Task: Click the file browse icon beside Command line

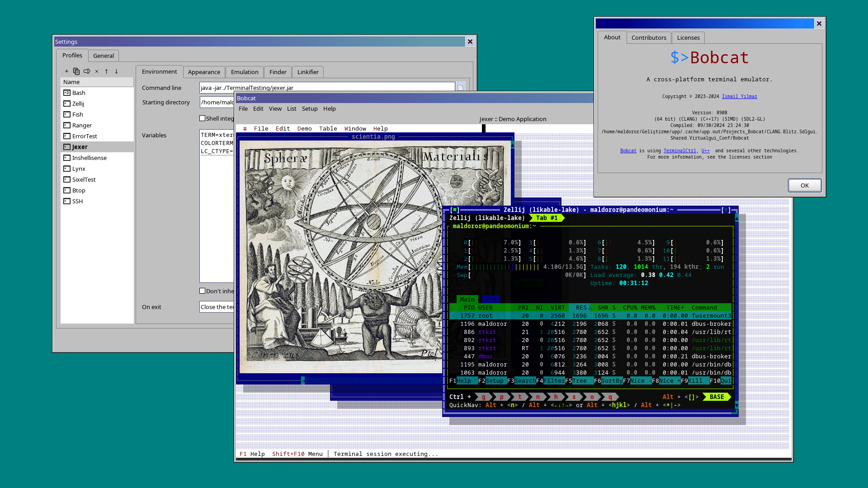Action: 460,87
